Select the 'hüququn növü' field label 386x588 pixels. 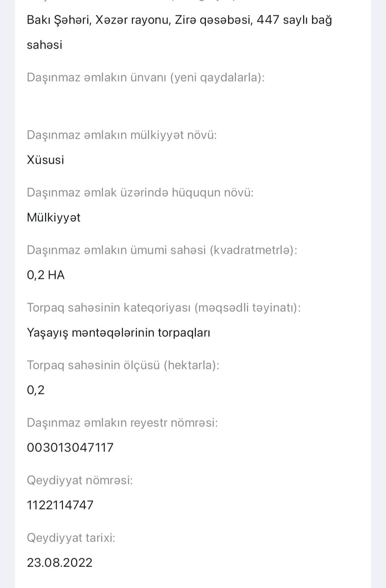[x=140, y=193]
